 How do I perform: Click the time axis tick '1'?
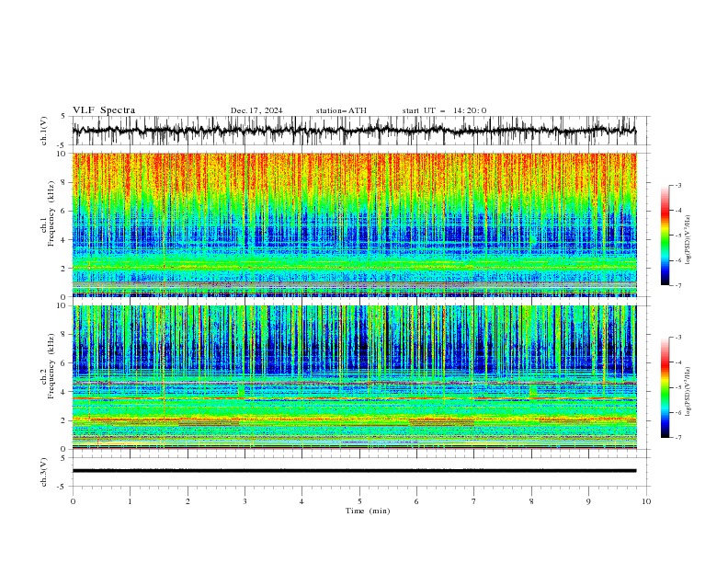pyautogui.click(x=130, y=501)
